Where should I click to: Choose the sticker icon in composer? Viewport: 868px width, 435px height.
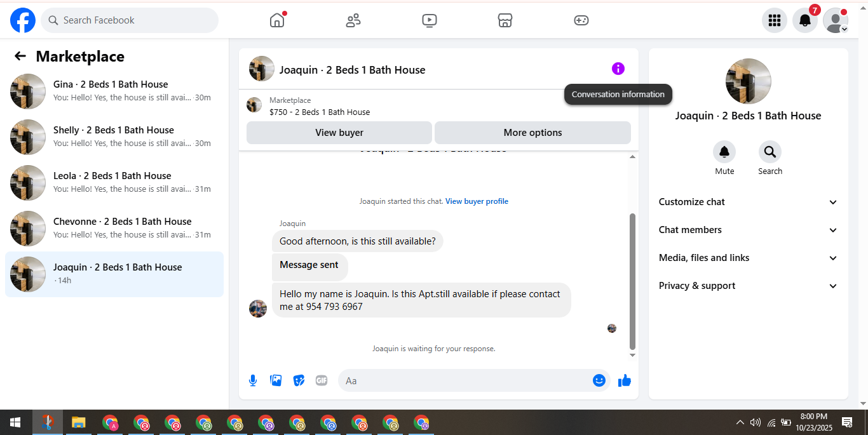(299, 380)
